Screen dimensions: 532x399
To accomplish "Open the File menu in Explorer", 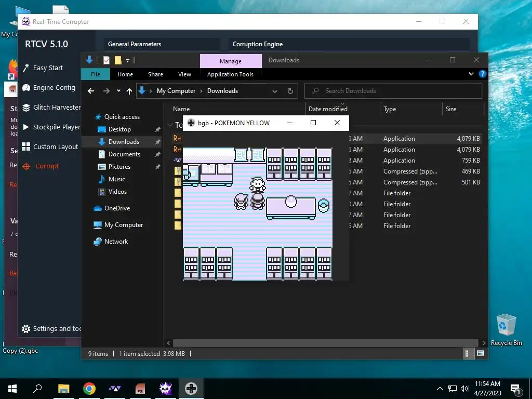I will pos(96,74).
